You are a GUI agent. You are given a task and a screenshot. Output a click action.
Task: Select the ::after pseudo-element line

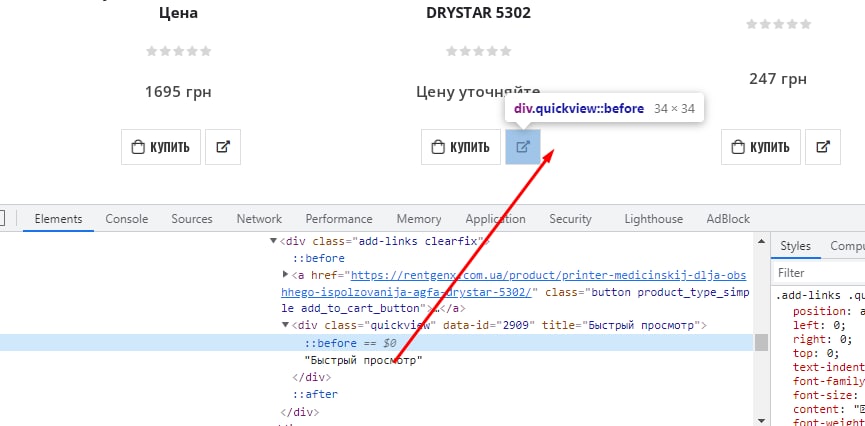coord(315,394)
